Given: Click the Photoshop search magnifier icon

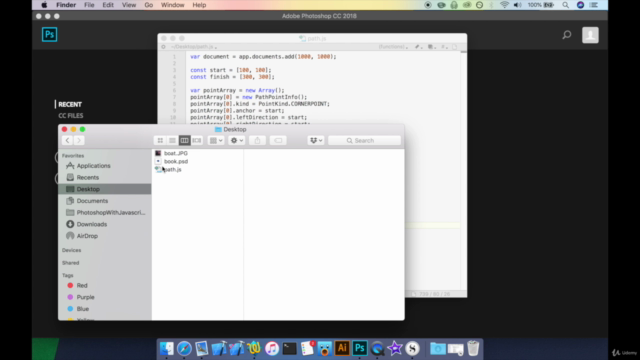Looking at the screenshot, I should 567,35.
